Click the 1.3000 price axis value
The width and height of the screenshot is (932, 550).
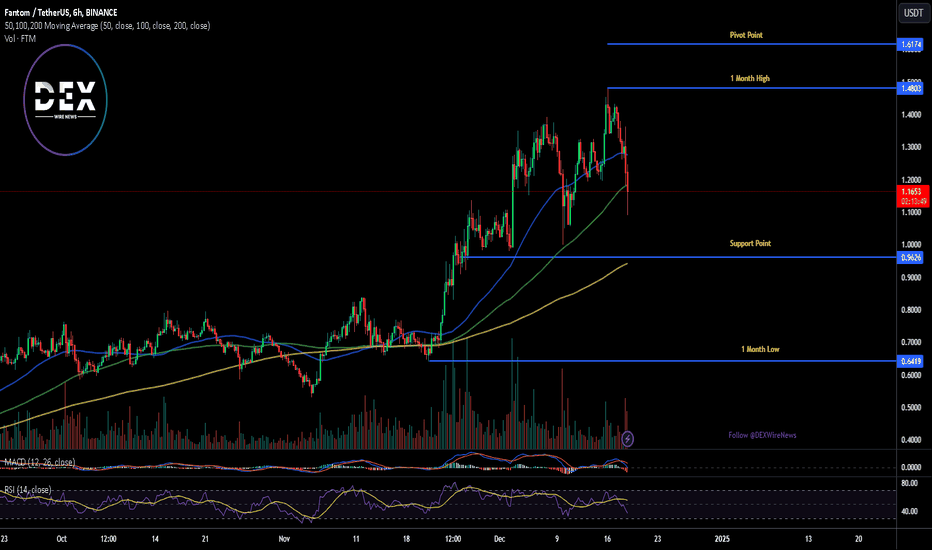(911, 147)
